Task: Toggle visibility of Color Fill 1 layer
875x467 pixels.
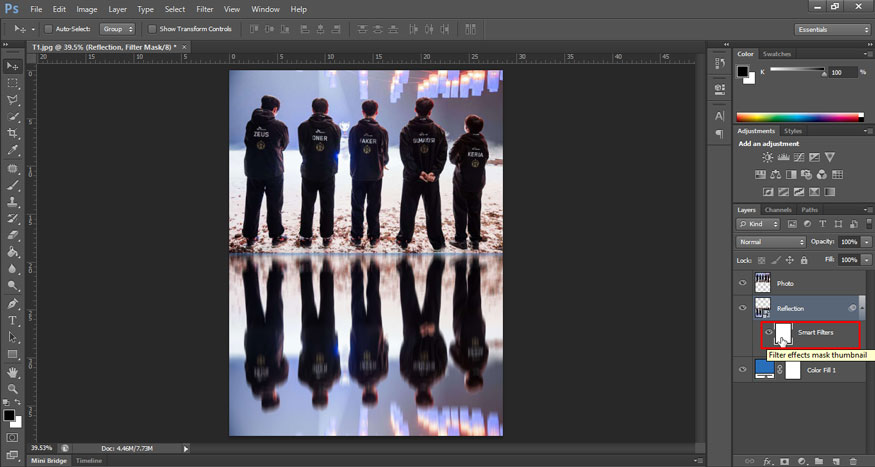Action: tap(742, 370)
